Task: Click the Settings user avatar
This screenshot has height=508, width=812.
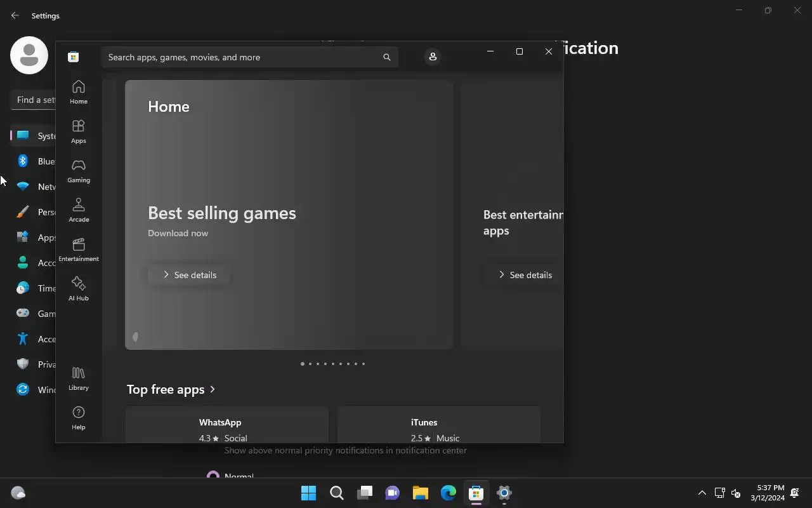Action: click(x=29, y=55)
